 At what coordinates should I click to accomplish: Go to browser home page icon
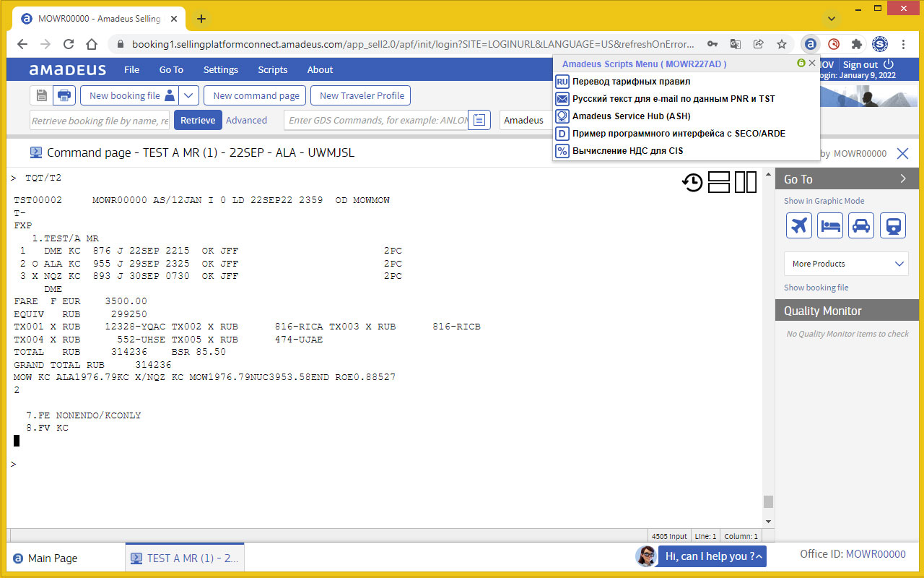pos(92,44)
